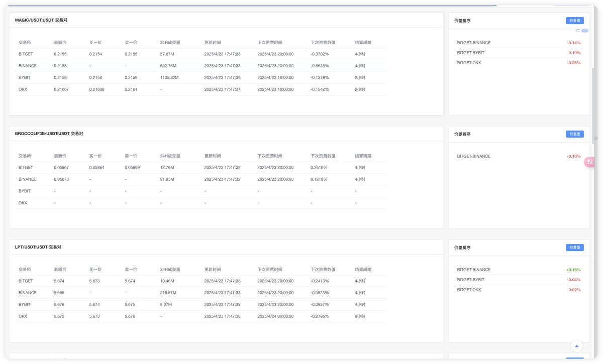Open the pink floating translate icon
This screenshot has height=364, width=603.
click(x=590, y=162)
